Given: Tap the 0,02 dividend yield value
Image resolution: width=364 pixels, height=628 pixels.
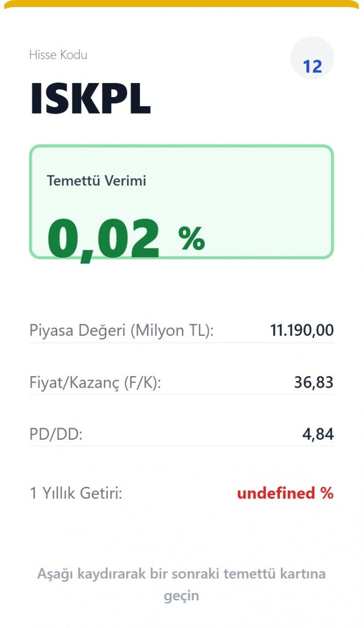Looking at the screenshot, I should 103,239.
